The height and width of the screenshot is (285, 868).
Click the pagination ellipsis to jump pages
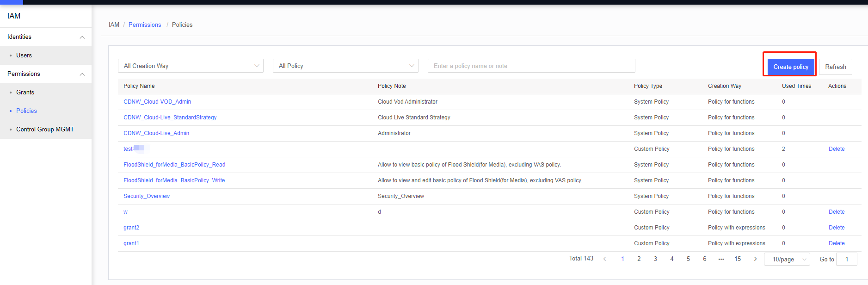[x=721, y=259]
